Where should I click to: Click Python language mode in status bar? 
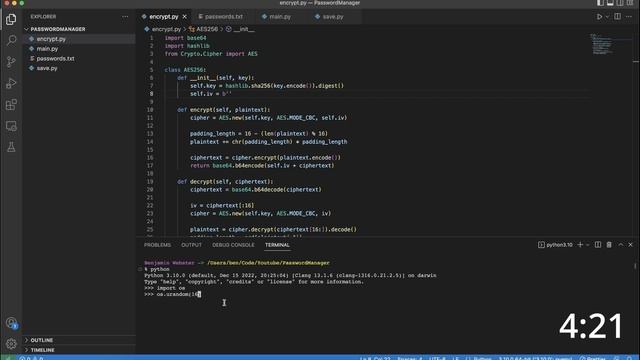click(x=479, y=358)
